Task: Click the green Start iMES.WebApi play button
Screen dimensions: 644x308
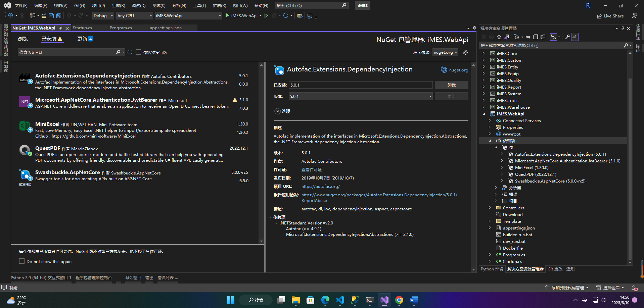Action: tap(227, 15)
